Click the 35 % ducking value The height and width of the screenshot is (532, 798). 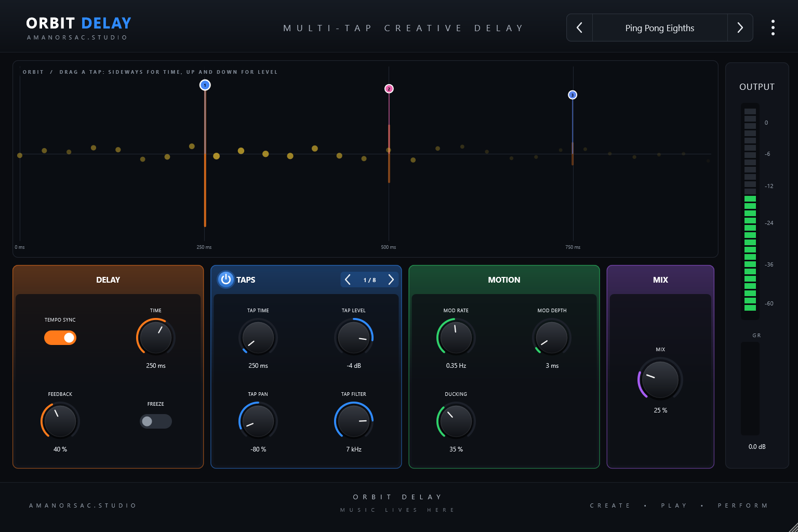point(456,449)
